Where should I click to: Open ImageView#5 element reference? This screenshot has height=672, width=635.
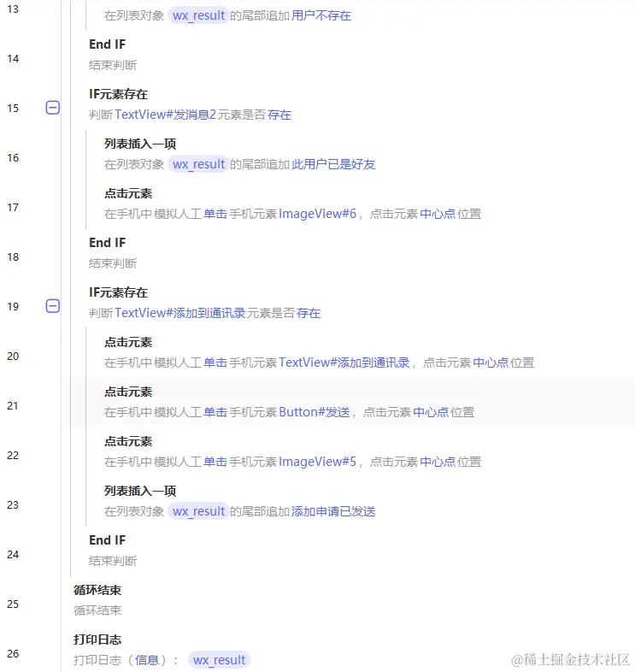(318, 462)
